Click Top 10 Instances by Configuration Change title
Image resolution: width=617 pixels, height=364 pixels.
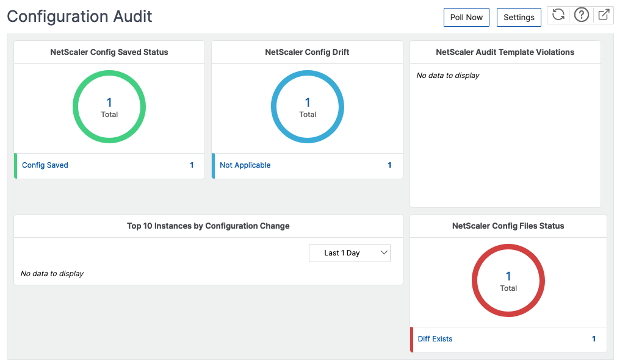click(x=208, y=226)
